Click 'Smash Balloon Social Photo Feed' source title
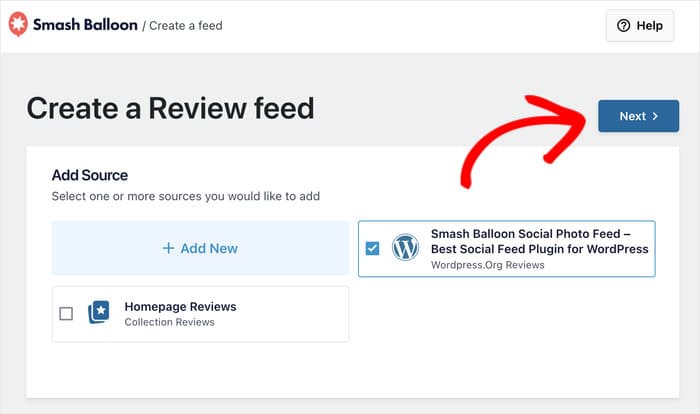This screenshot has height=414, width=700. tap(539, 241)
